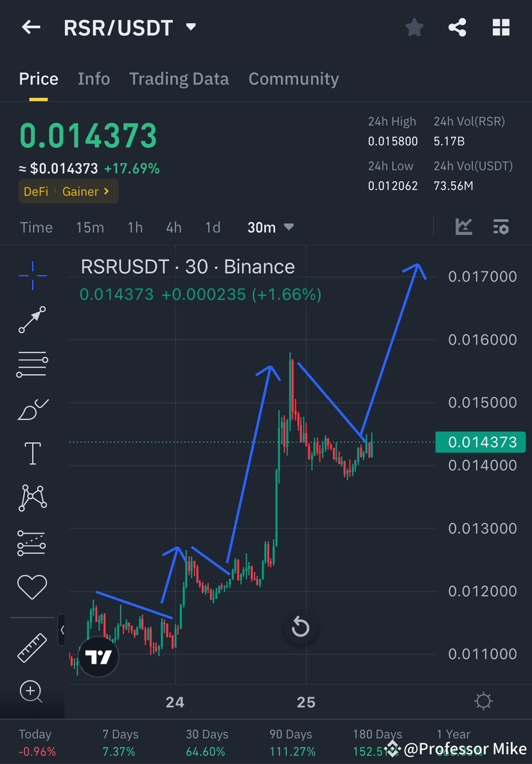Select the brush drawing tool
Image resolution: width=532 pixels, height=764 pixels.
pyautogui.click(x=31, y=408)
